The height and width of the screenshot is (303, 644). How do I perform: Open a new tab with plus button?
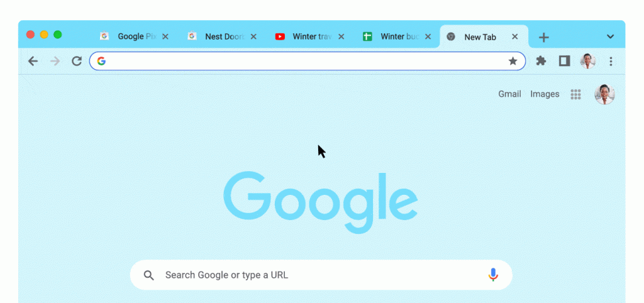[x=544, y=37]
